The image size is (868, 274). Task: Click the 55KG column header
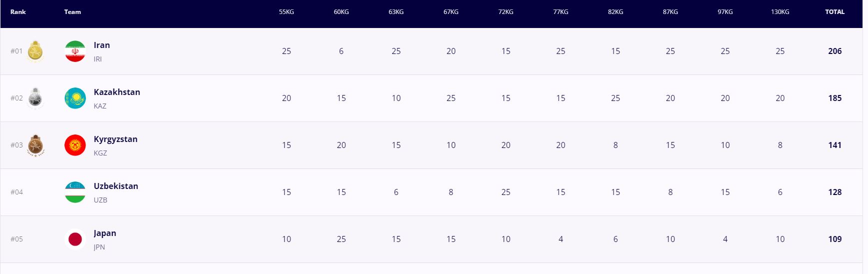pos(286,12)
